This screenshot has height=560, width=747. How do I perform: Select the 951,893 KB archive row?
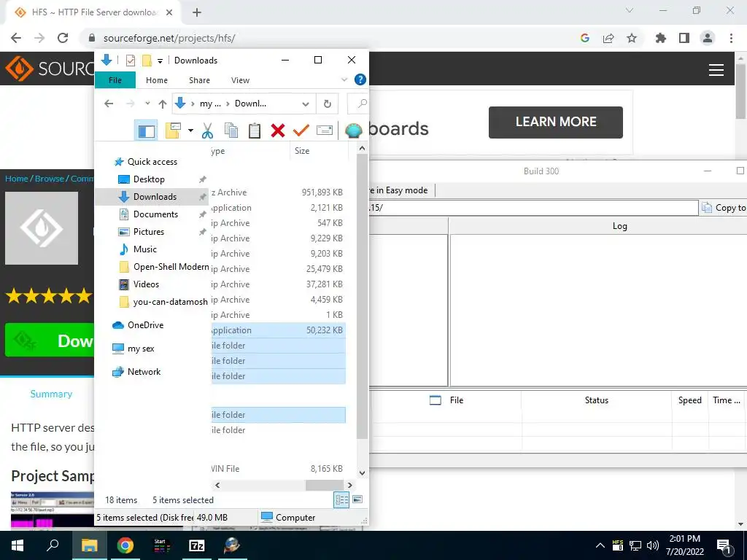[x=278, y=192]
